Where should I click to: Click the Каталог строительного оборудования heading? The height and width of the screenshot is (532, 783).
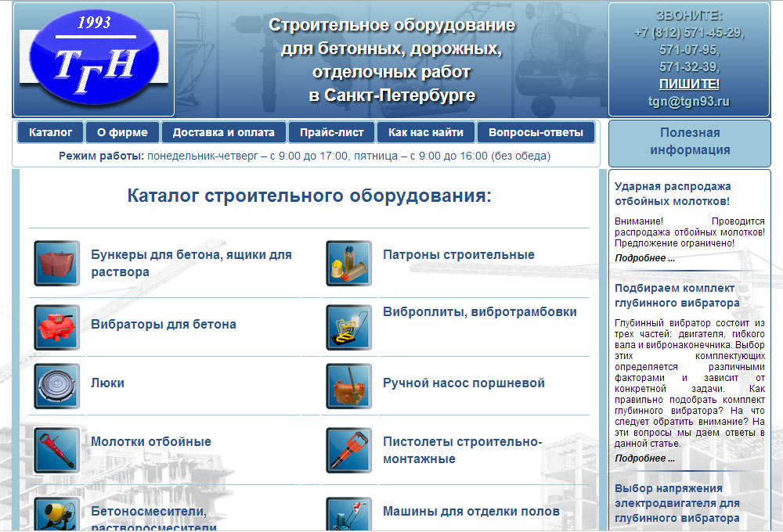(x=309, y=196)
